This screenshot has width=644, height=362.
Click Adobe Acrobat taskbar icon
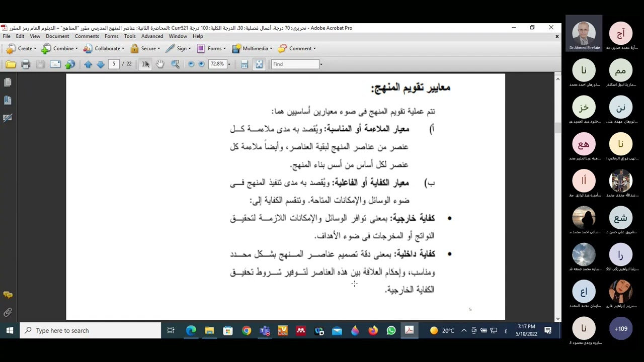(x=410, y=330)
